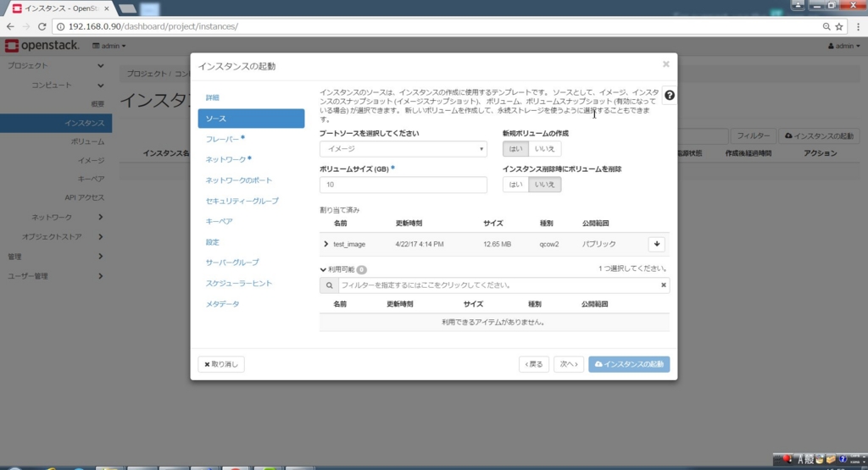The width and height of the screenshot is (868, 470).
Task: Open the 設定 tab
Action: tap(213, 242)
